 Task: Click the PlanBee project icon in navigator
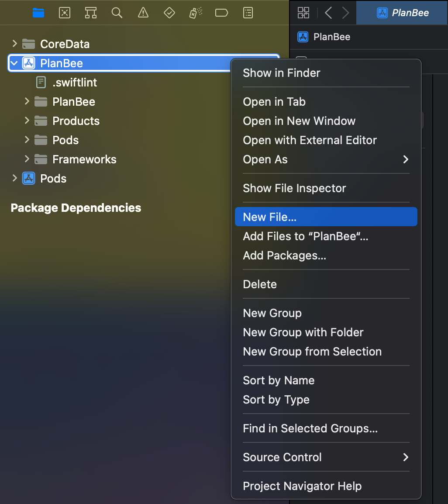click(29, 63)
